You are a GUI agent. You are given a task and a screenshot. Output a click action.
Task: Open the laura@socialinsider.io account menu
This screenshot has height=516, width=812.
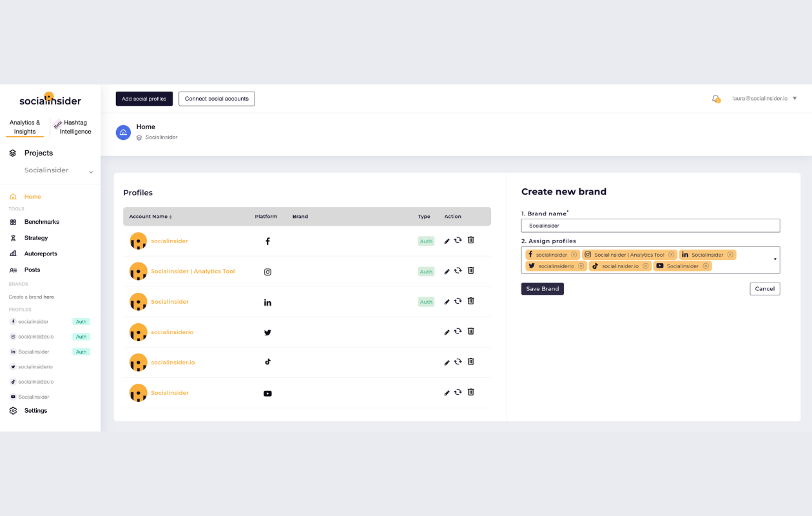[x=764, y=99]
